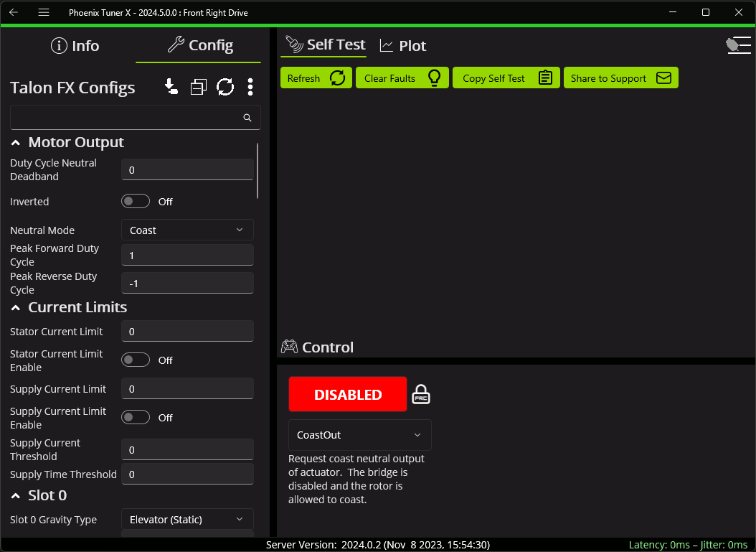Toggle the side panel icon at top right
The width and height of the screenshot is (756, 552).
(738, 45)
